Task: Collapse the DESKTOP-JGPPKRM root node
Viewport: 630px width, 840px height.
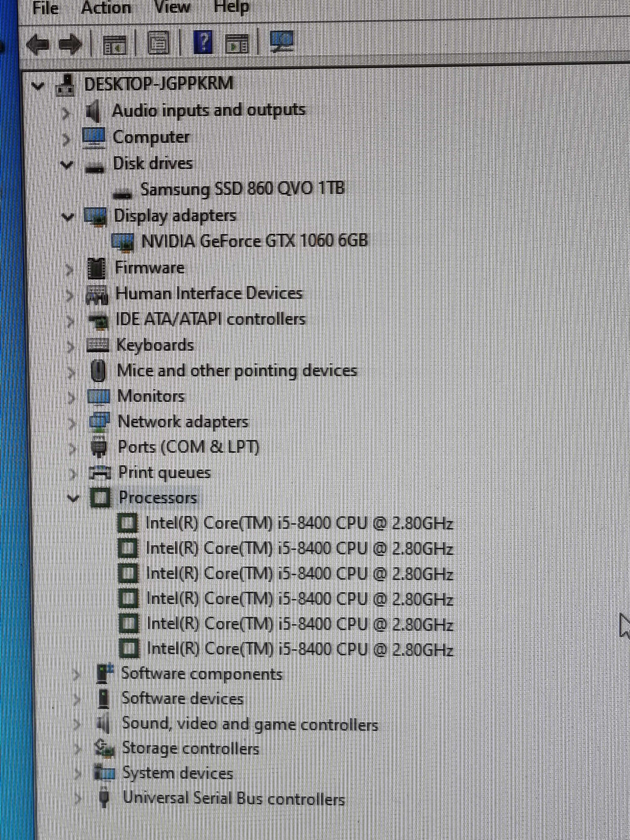Action: [x=38, y=86]
